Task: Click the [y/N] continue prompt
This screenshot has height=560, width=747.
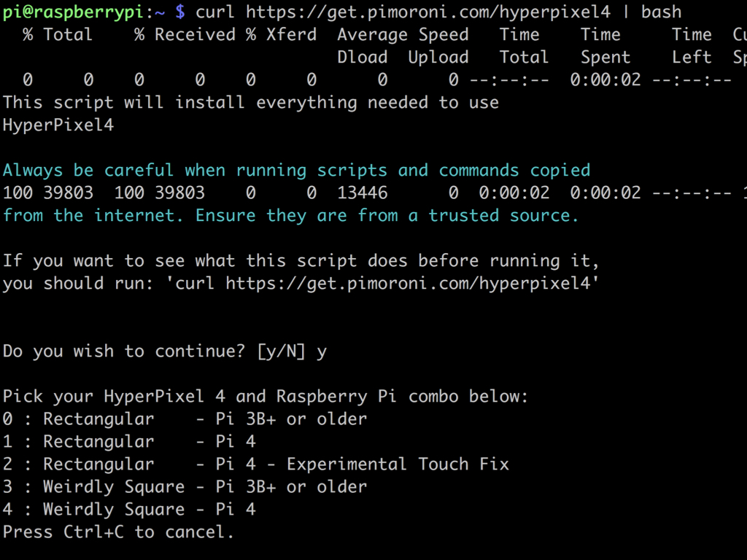Action: pyautogui.click(x=281, y=351)
